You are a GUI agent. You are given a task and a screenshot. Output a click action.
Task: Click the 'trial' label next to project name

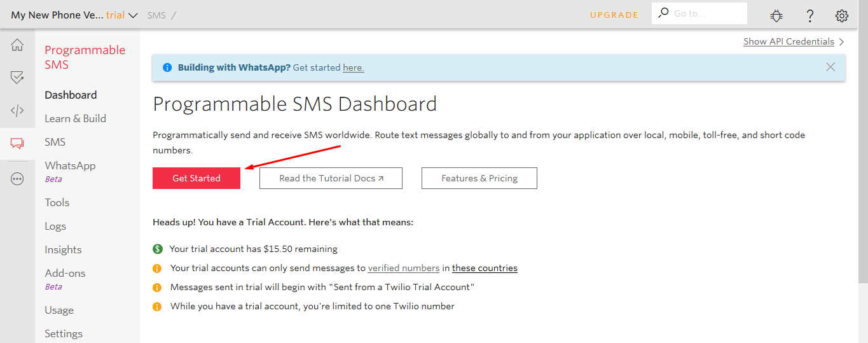115,15
